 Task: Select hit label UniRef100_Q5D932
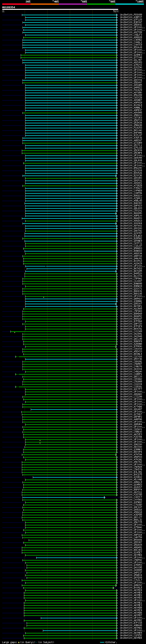tap(131, 25)
